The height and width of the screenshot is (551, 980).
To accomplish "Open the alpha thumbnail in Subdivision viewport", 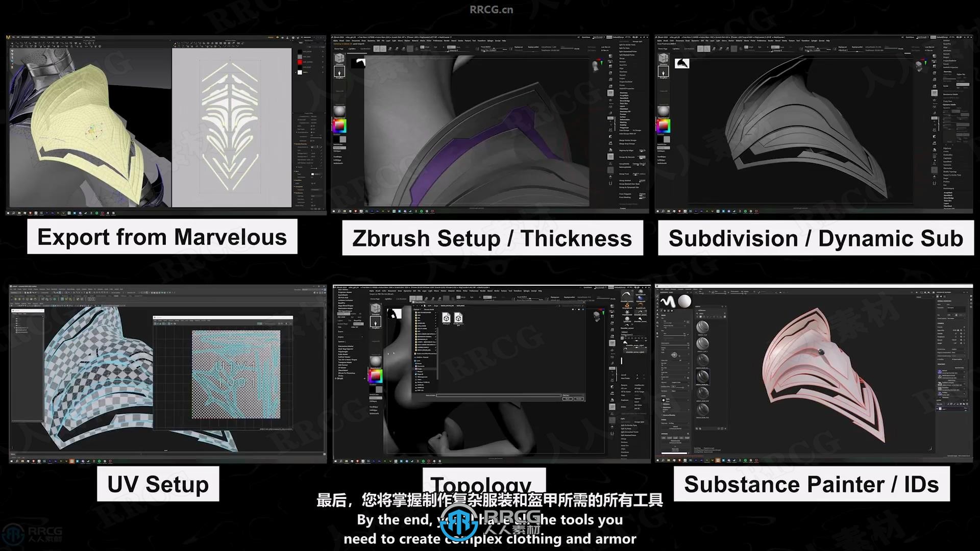I will tap(682, 63).
